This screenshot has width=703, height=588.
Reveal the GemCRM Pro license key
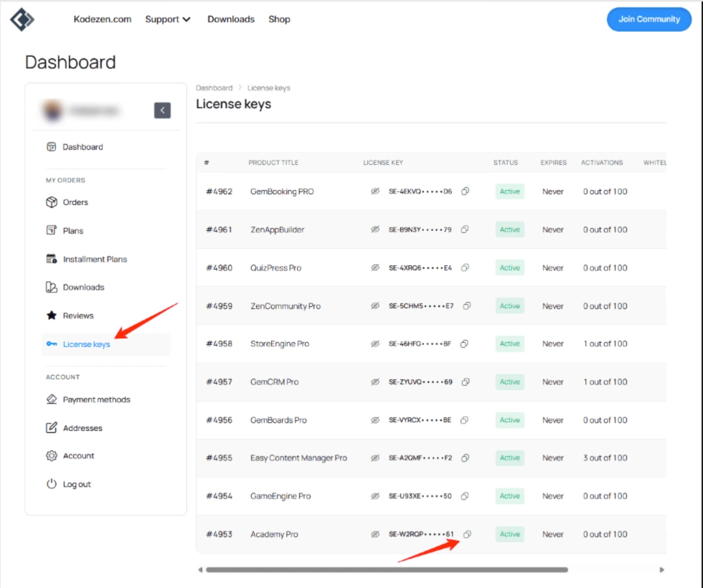point(375,381)
